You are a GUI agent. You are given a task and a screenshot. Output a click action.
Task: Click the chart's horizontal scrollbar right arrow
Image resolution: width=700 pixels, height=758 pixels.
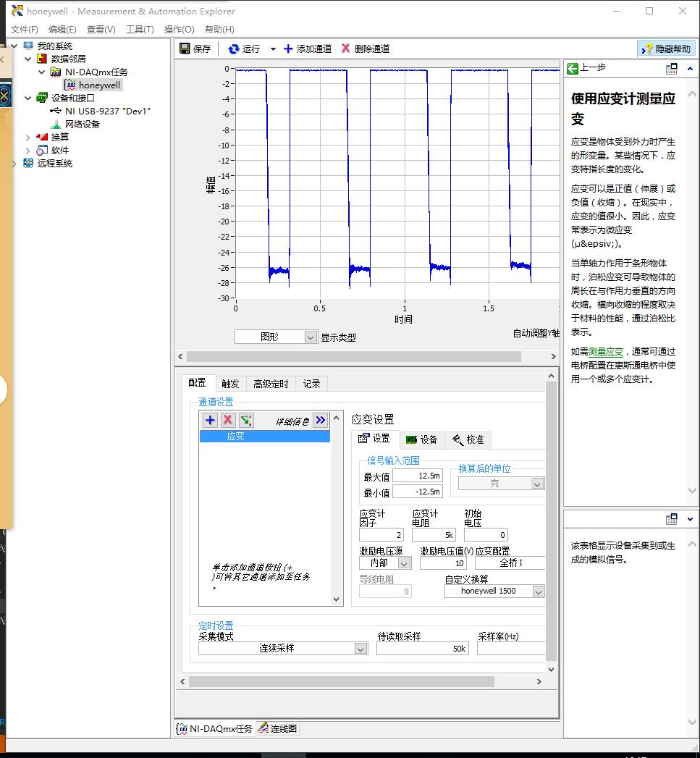pos(554,357)
